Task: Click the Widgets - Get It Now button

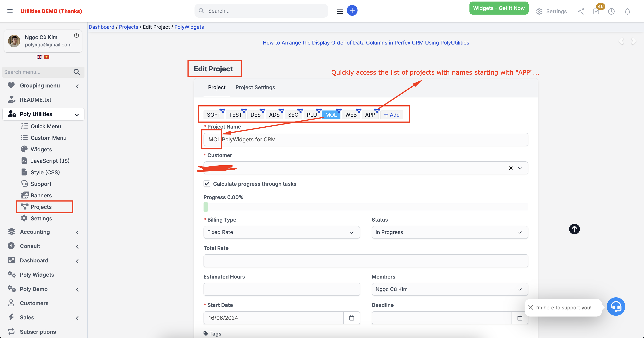Action: pyautogui.click(x=499, y=8)
